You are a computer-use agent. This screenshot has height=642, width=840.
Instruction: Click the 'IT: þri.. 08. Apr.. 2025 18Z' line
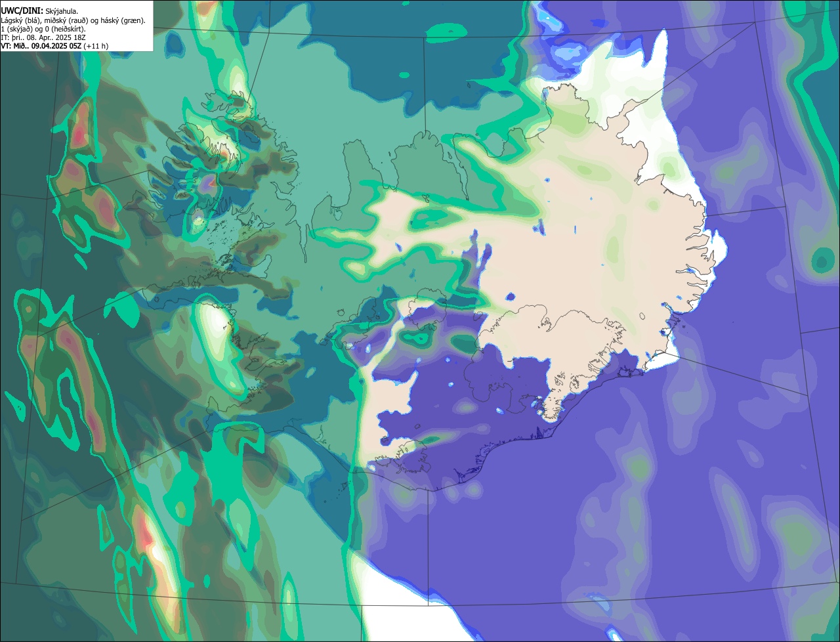pyautogui.click(x=43, y=37)
